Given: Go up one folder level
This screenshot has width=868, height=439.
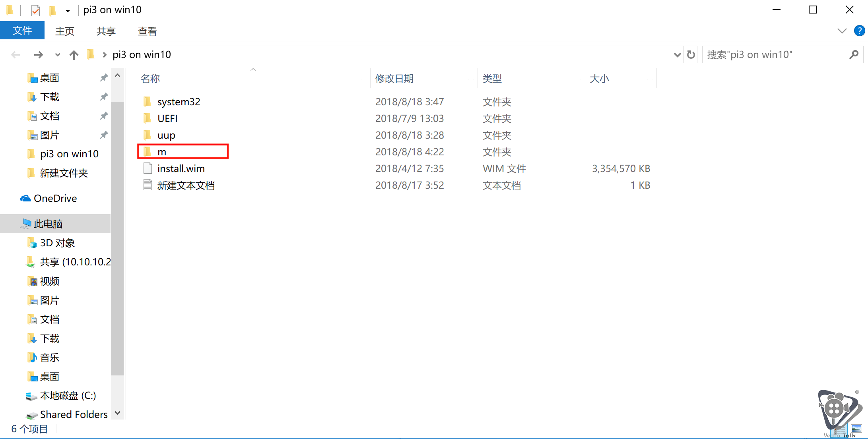Looking at the screenshot, I should 74,55.
